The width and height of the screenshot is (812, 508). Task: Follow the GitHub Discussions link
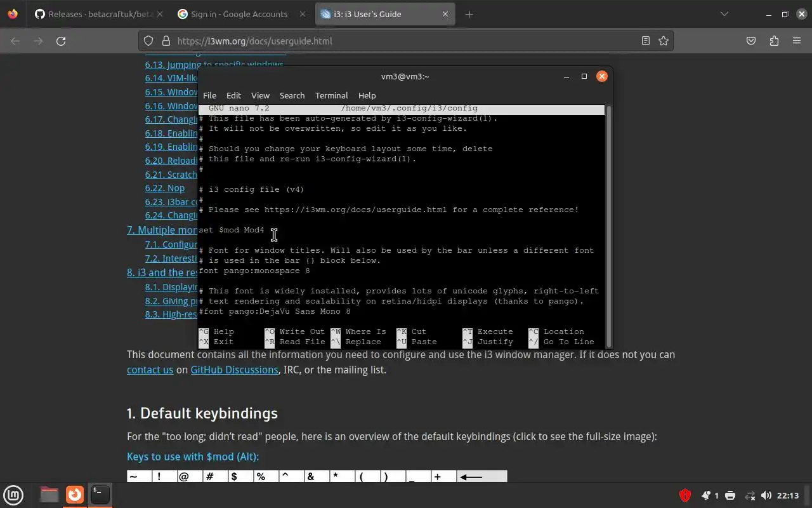(234, 370)
